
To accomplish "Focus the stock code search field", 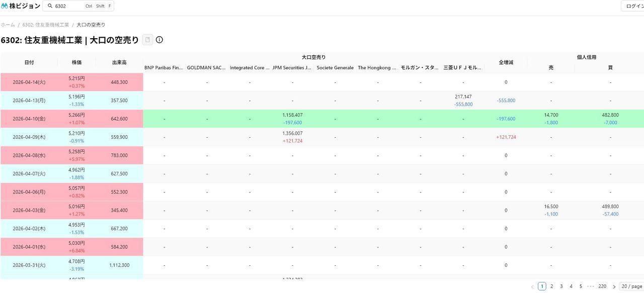I will coord(68,6).
